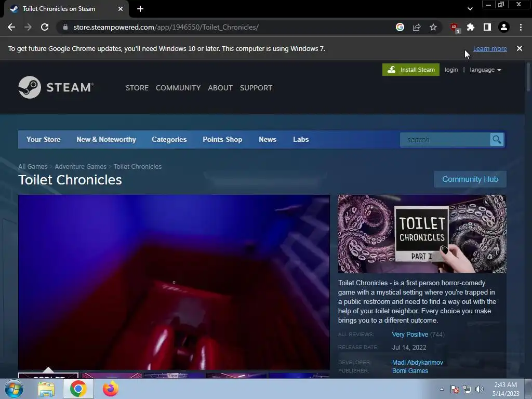
Task: Open File Explorer from the taskbar
Action: coord(46,389)
